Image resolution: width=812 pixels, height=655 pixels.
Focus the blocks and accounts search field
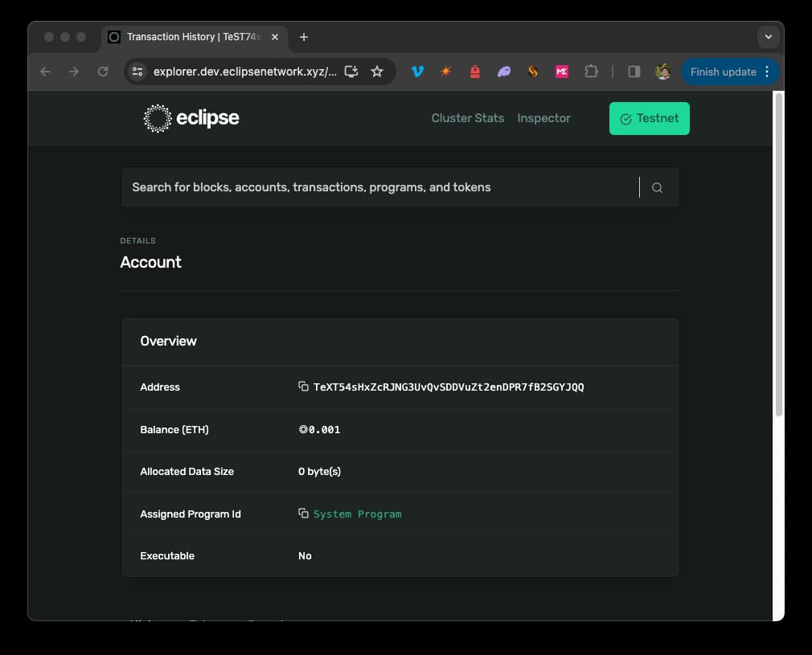point(378,187)
